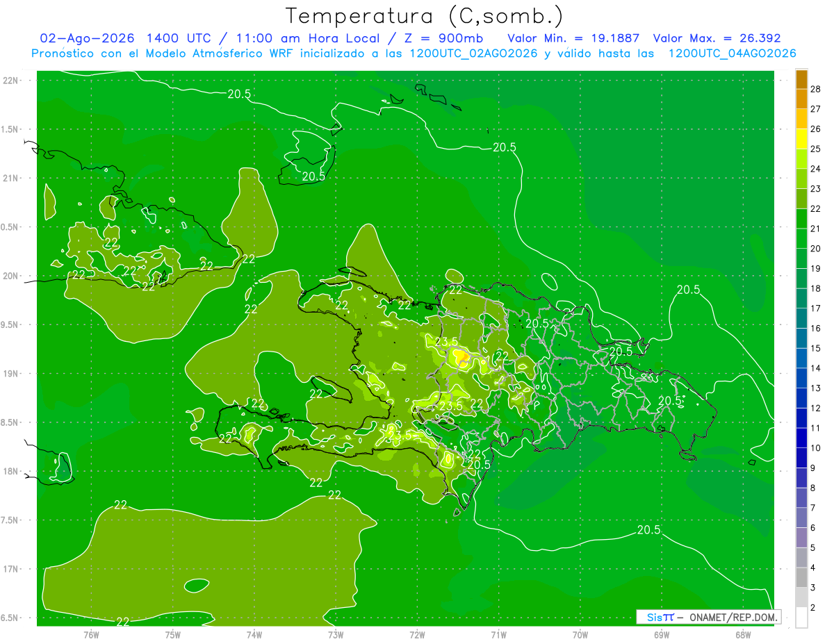
Task: Pick the dark orange swatch above legend value 28
Action: pyautogui.click(x=801, y=79)
